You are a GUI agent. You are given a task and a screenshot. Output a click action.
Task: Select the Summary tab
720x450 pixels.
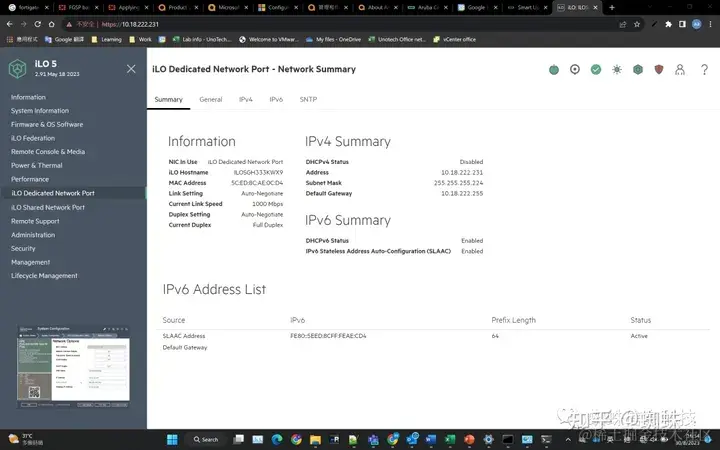click(x=169, y=99)
